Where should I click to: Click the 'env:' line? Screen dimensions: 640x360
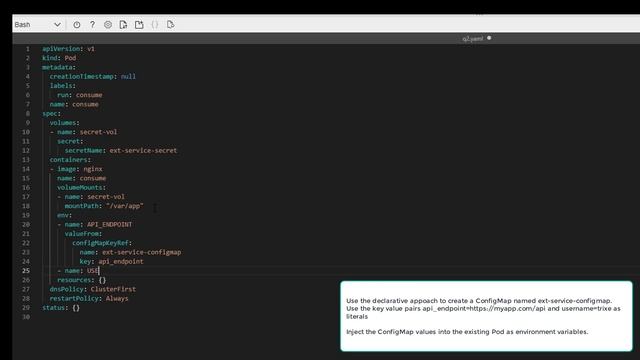coord(64,215)
